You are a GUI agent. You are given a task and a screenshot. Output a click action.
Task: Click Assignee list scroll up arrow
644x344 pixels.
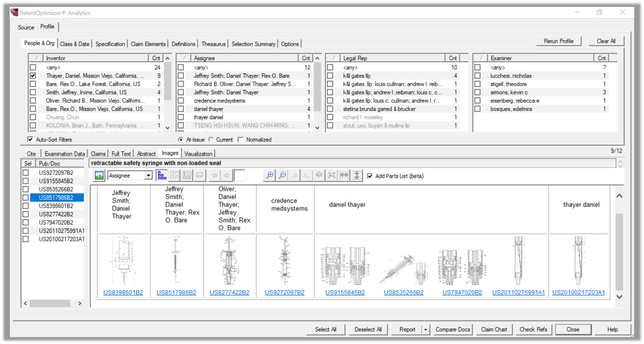point(318,58)
